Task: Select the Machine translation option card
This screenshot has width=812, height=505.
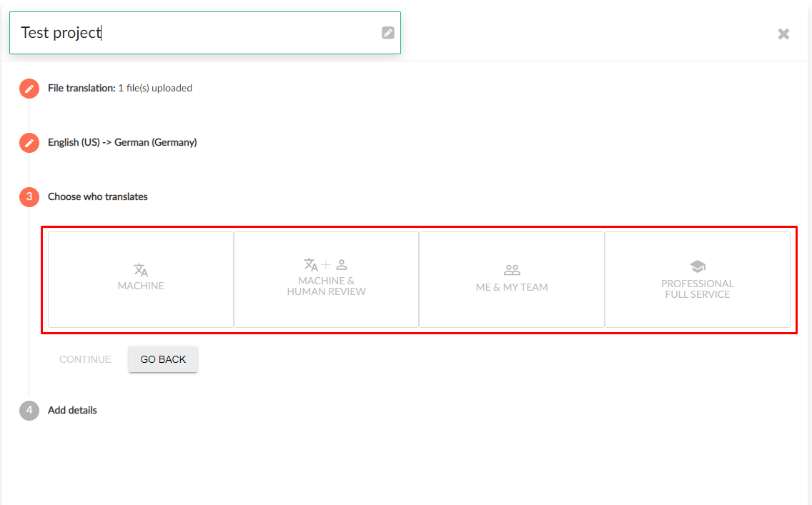Action: coord(141,279)
